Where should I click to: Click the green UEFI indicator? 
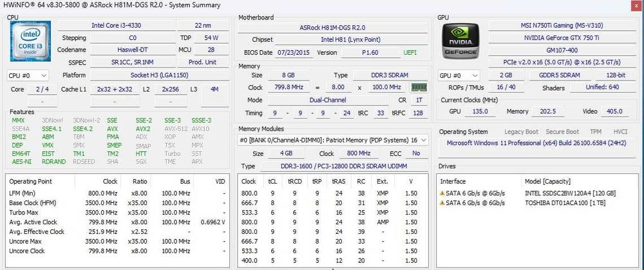pyautogui.click(x=410, y=53)
